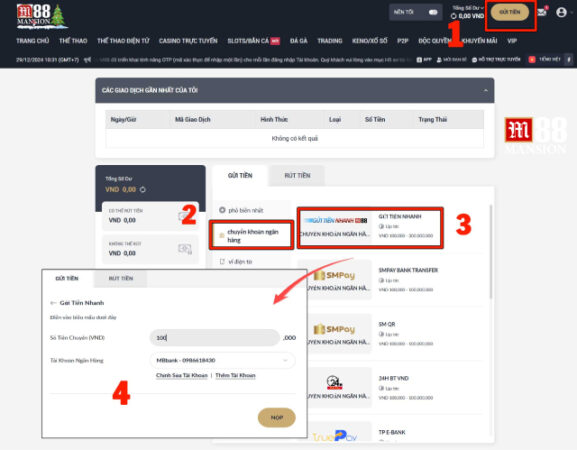Open P2P menu item

click(x=403, y=41)
